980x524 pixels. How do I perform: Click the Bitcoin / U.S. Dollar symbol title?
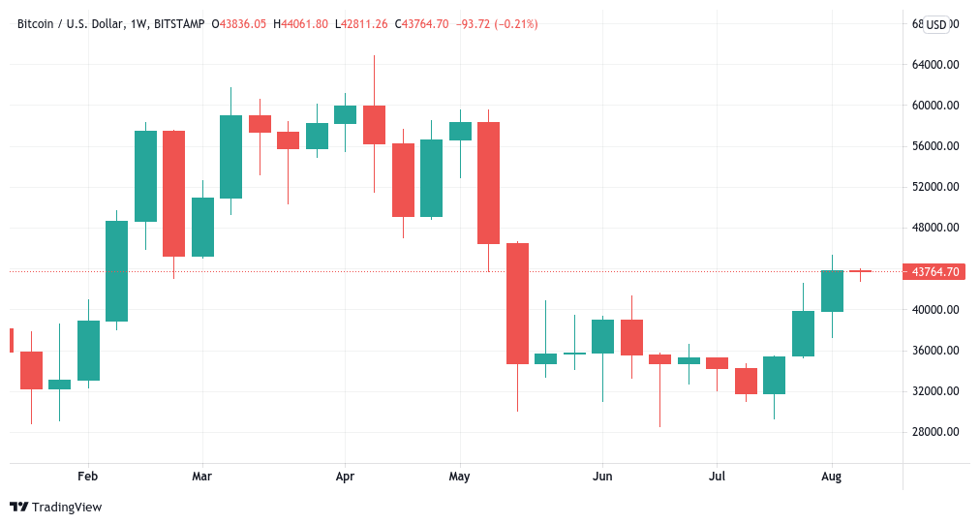click(x=70, y=24)
